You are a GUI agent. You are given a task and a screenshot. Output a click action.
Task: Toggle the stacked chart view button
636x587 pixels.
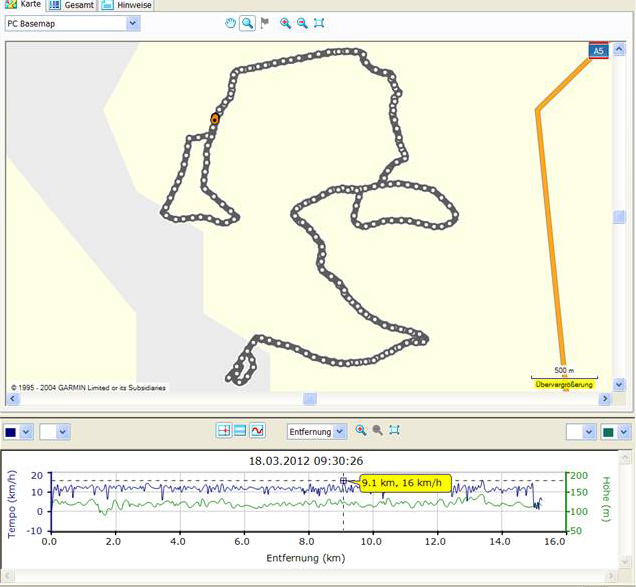click(x=240, y=431)
